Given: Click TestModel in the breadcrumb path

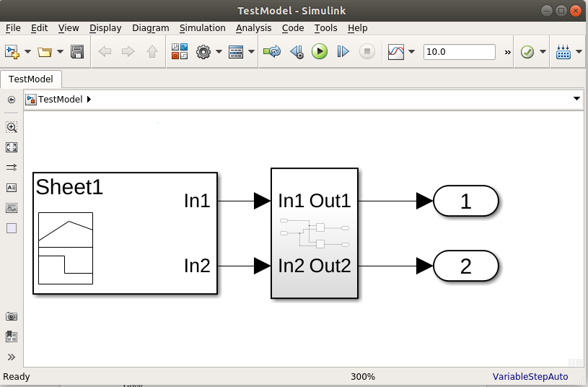Looking at the screenshot, I should point(60,100).
